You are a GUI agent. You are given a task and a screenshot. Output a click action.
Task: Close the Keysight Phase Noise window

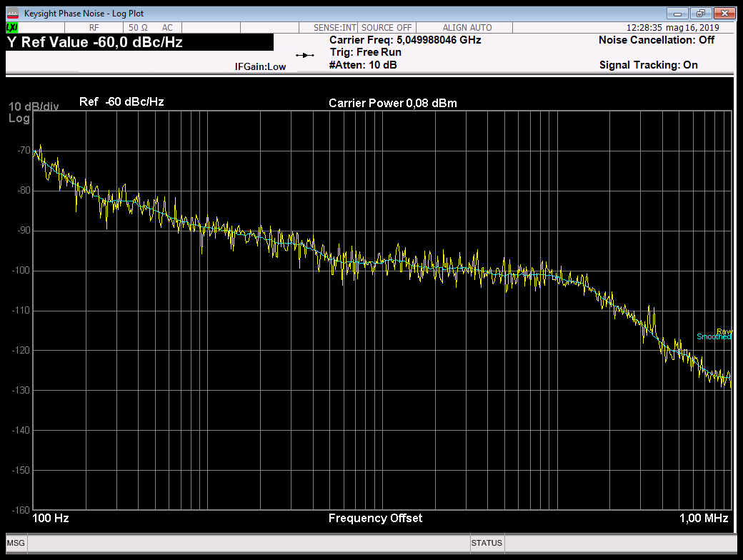pyautogui.click(x=724, y=13)
